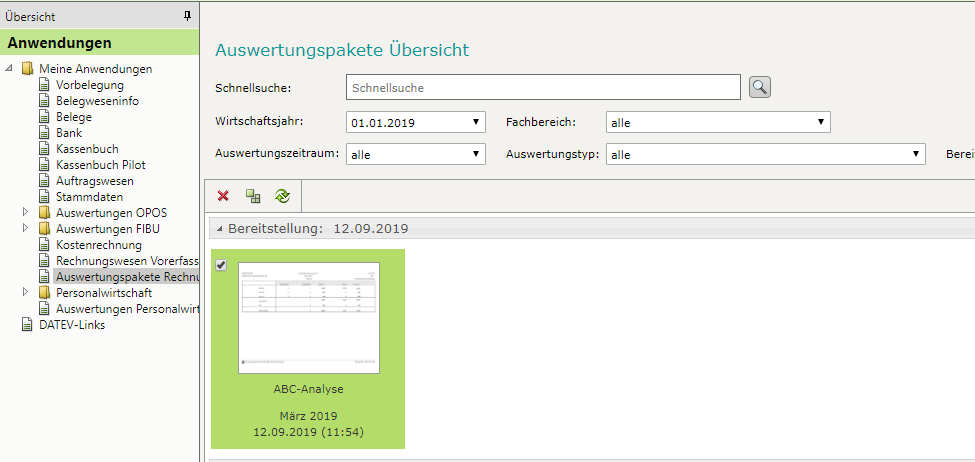This screenshot has width=975, height=462.
Task: Click the Anwendungen panel header
Action: pos(99,43)
